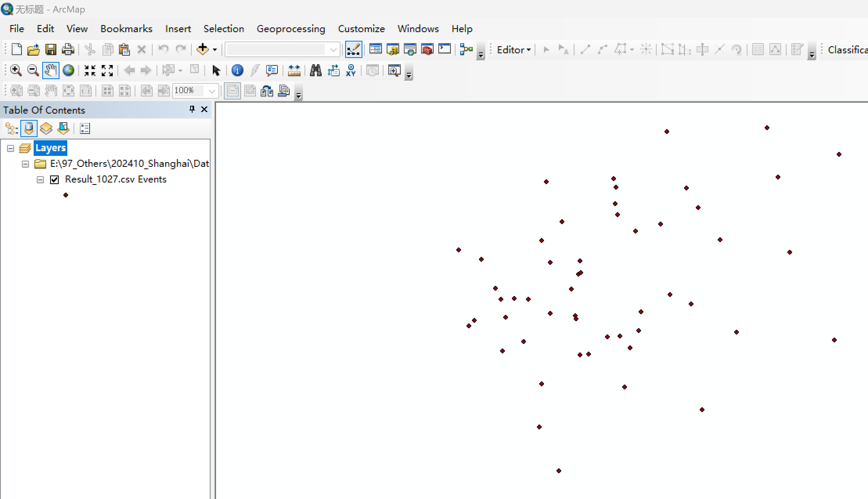Open the Search window icon
This screenshot has height=499, width=868.
pyautogui.click(x=410, y=49)
